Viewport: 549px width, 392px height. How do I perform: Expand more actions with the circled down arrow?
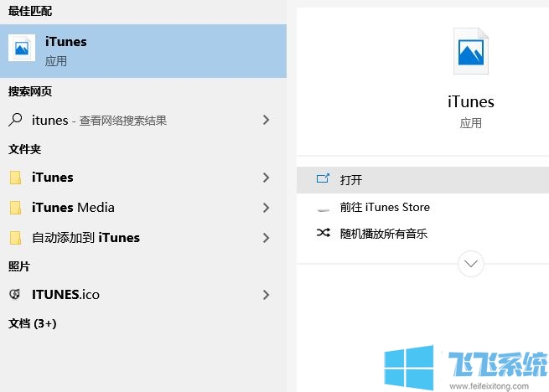[471, 264]
